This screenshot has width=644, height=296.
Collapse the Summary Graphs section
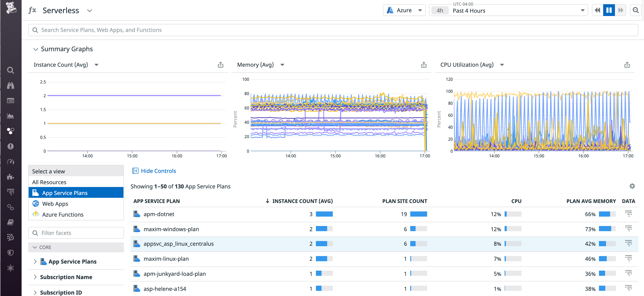pyautogui.click(x=36, y=49)
